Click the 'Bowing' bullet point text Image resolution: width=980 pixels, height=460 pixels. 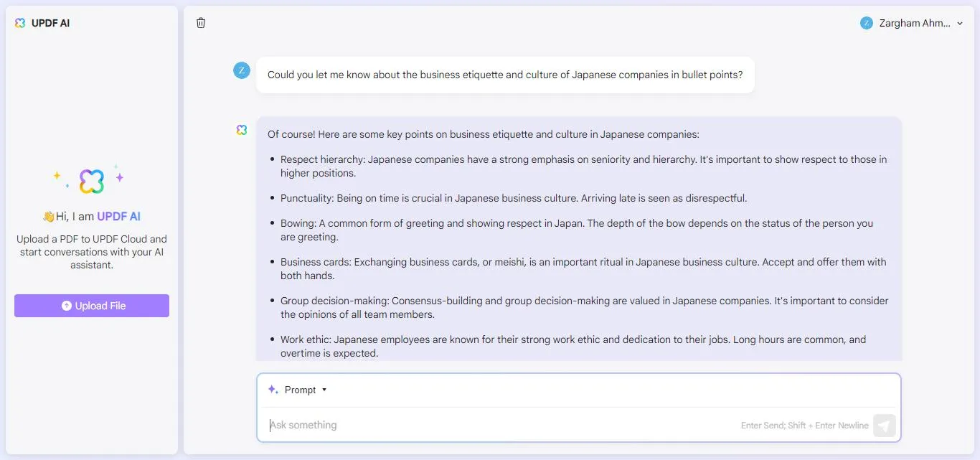pyautogui.click(x=577, y=230)
